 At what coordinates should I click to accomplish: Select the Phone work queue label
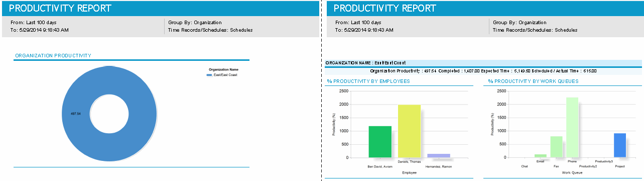coord(572,162)
